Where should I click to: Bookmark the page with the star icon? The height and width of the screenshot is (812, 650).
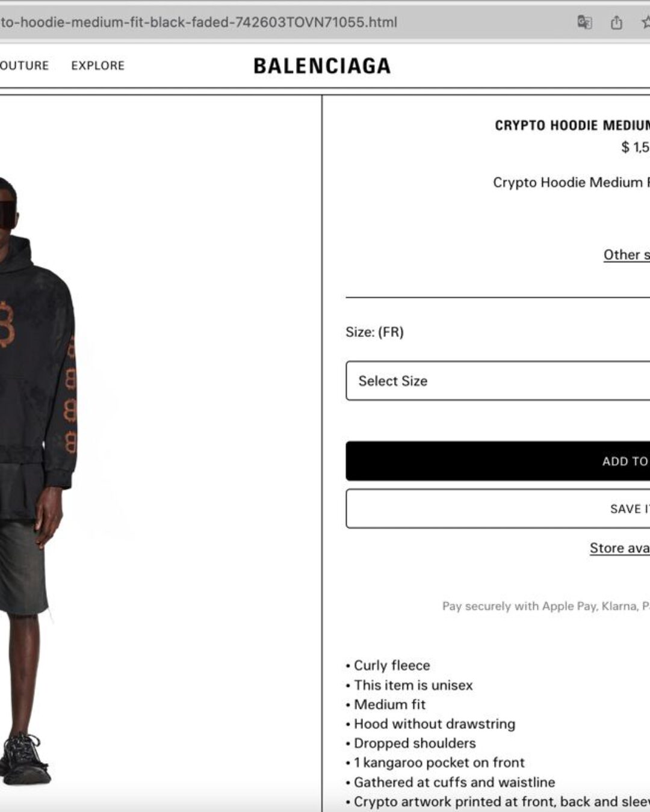(x=645, y=23)
